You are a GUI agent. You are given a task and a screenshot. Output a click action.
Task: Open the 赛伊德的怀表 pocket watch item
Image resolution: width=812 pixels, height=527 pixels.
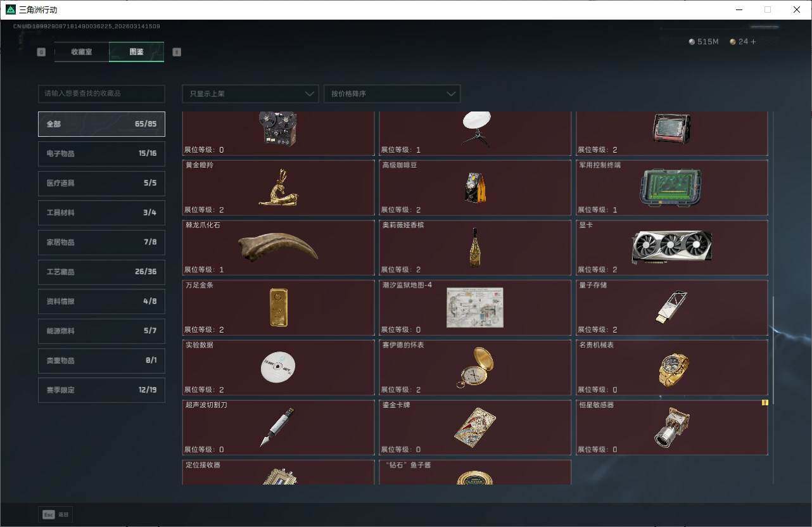[x=475, y=367]
